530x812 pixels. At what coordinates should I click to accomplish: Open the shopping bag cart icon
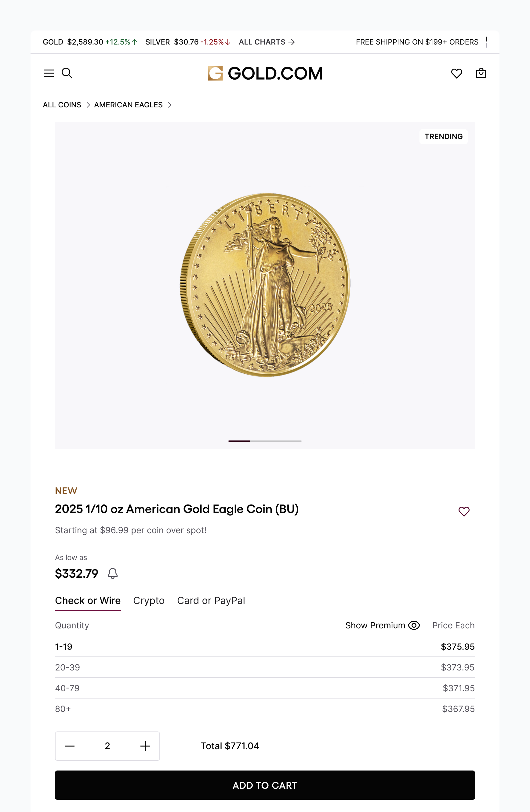point(481,73)
